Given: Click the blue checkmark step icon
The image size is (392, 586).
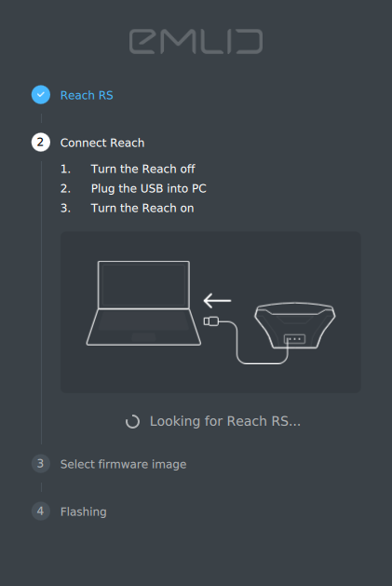Looking at the screenshot, I should [x=41, y=95].
